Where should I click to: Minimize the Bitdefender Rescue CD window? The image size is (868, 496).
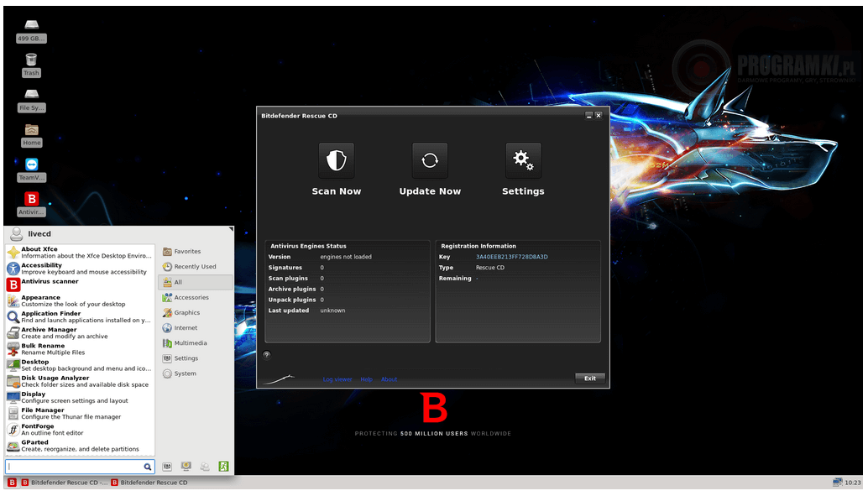click(x=589, y=116)
